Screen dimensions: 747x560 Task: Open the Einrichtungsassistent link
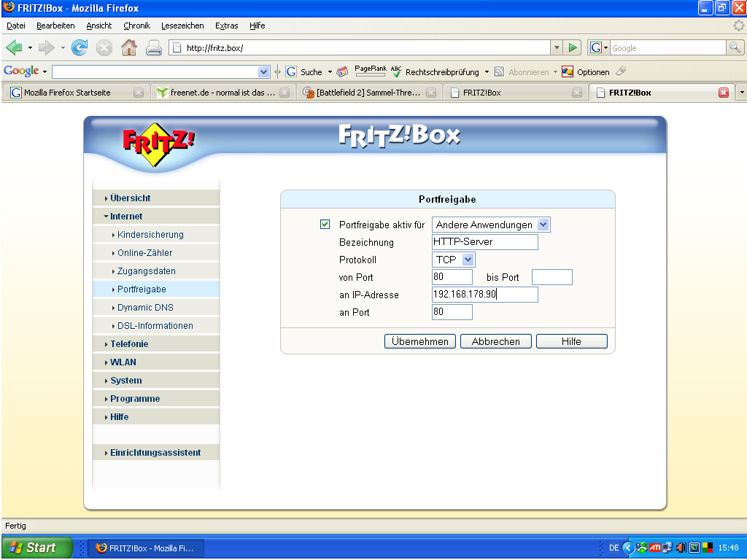click(x=155, y=453)
